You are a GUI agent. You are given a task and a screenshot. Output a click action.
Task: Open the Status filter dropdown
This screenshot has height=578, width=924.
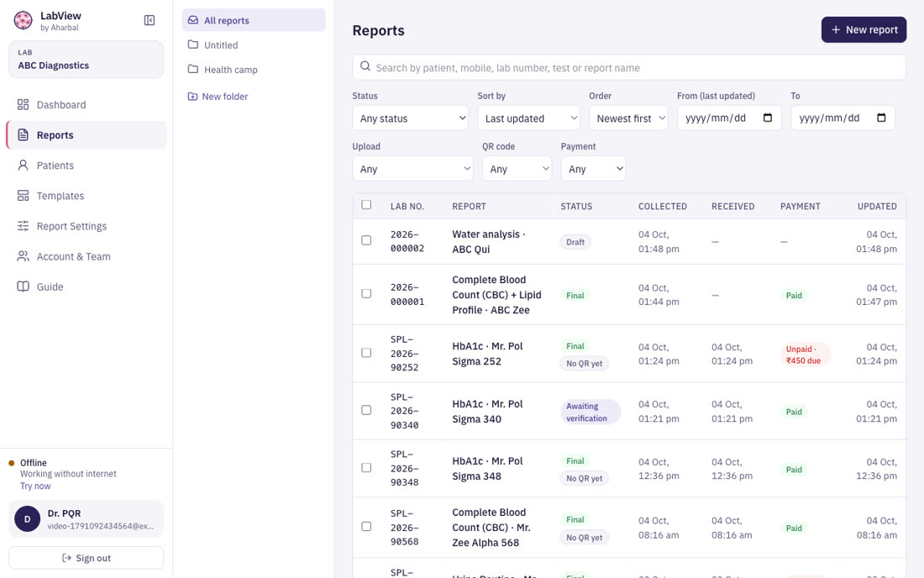(x=411, y=118)
